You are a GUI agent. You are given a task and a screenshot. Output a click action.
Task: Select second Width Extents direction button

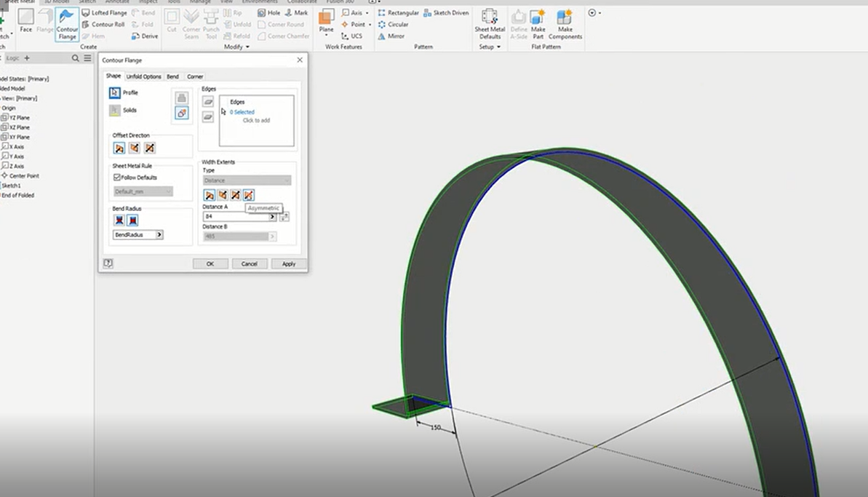click(223, 195)
